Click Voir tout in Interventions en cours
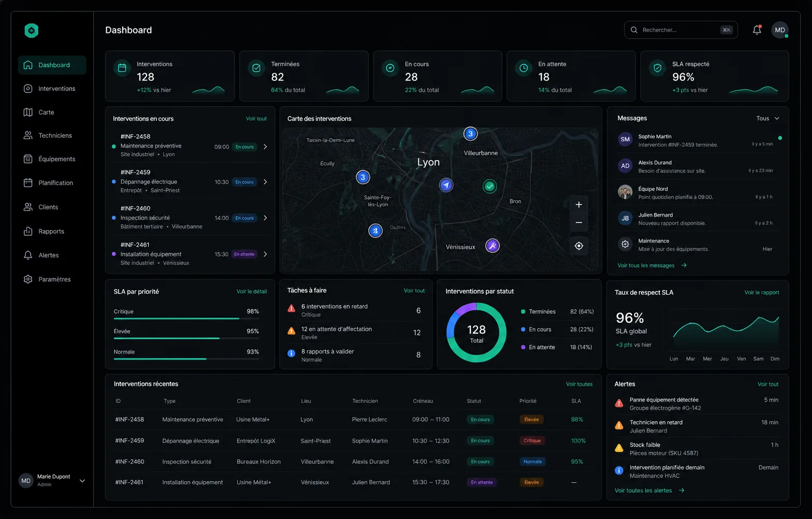This screenshot has height=519, width=812. (256, 118)
